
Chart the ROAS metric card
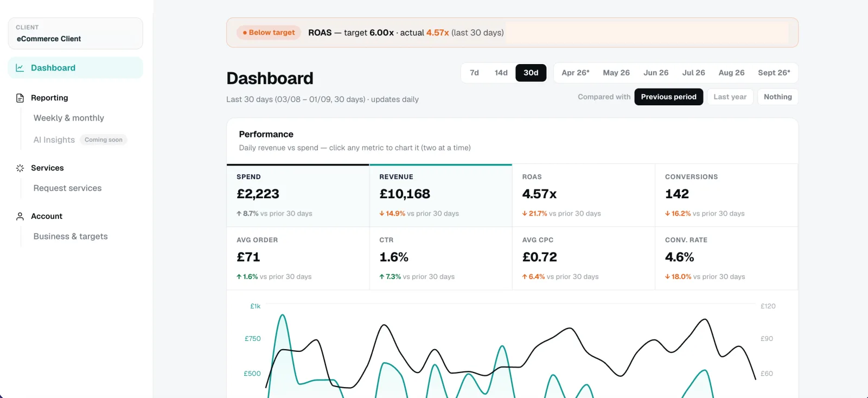click(x=584, y=195)
